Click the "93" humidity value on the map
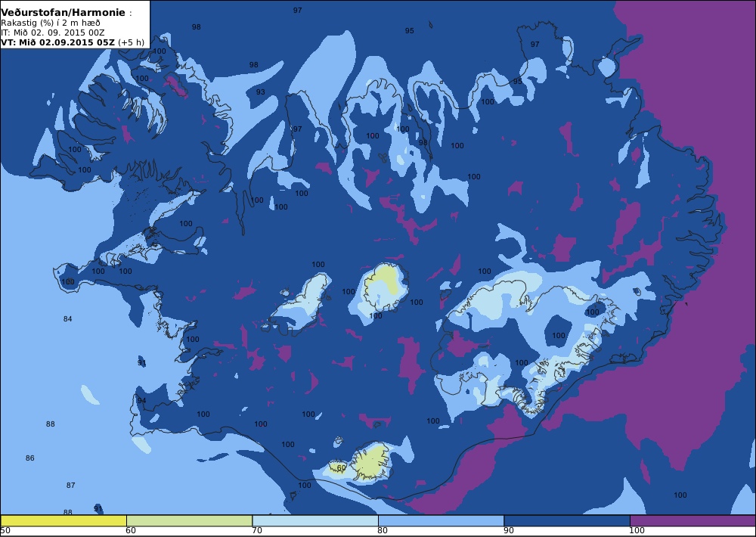The image size is (756, 537). point(260,92)
